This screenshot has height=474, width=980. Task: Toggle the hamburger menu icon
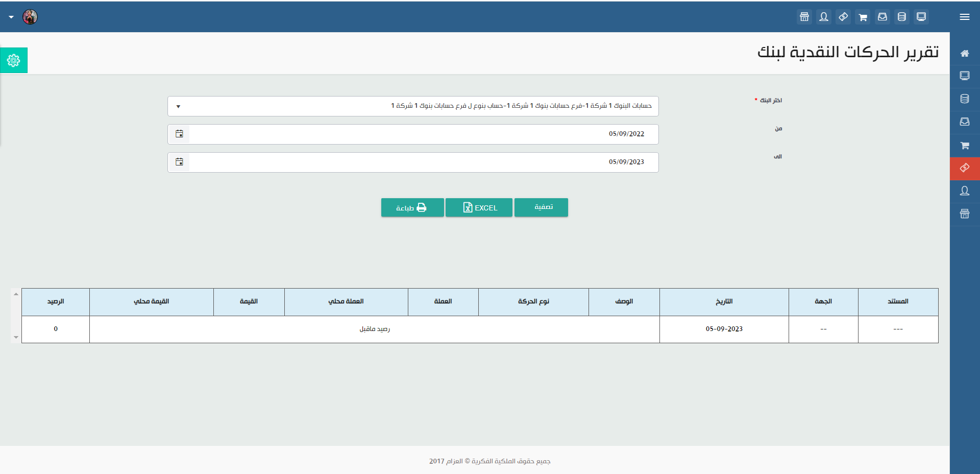(x=964, y=17)
